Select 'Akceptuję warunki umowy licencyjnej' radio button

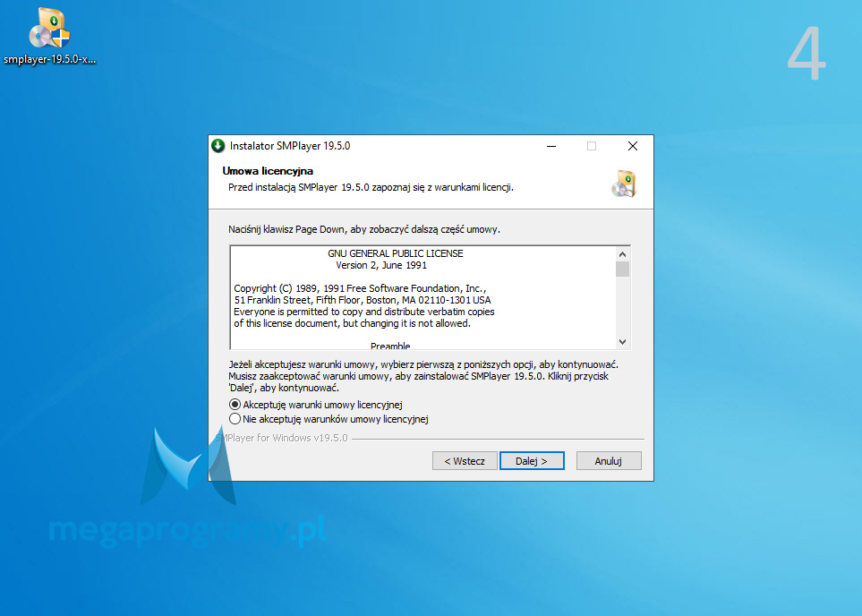235,405
